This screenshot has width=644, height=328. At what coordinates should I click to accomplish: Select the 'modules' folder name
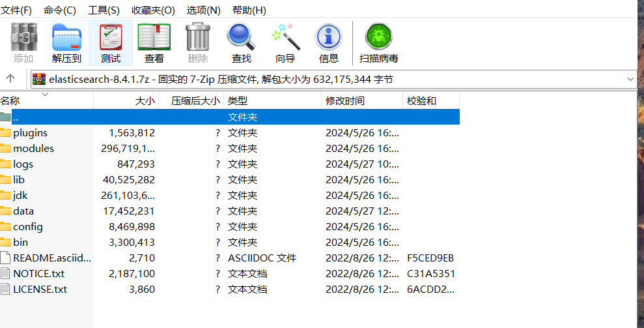34,148
